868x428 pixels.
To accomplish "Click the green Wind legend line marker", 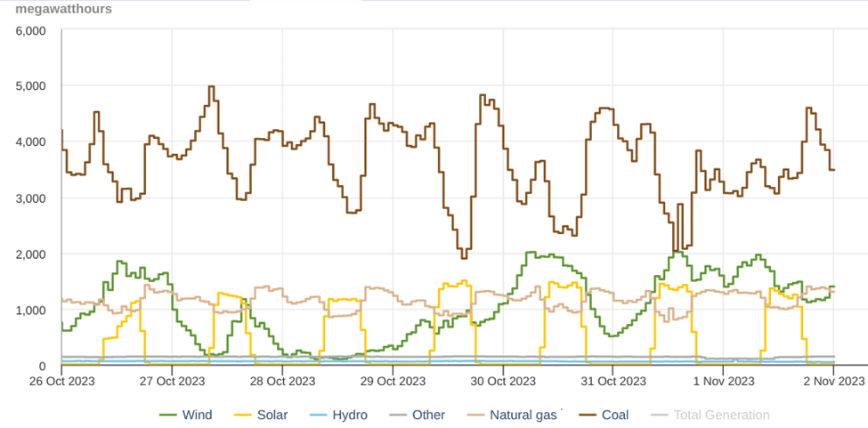I will point(168,415).
